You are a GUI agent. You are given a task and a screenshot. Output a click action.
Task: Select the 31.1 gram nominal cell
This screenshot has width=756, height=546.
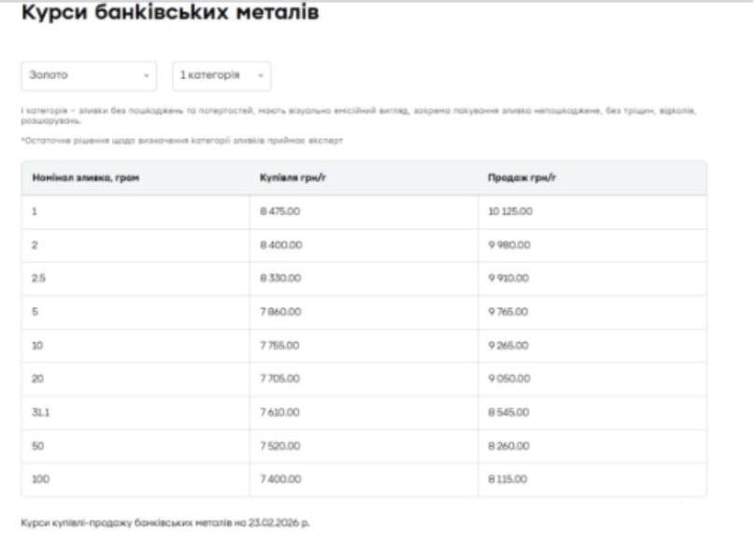39,413
